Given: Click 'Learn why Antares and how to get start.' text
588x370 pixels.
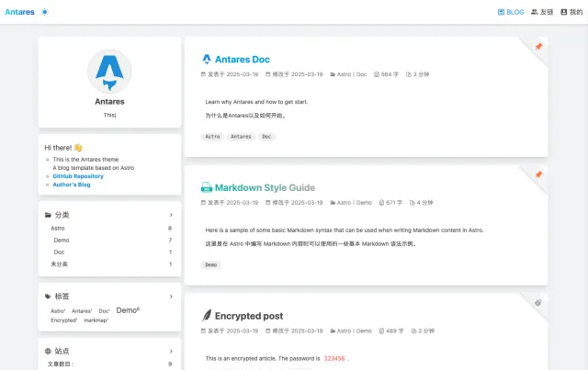Looking at the screenshot, I should pyautogui.click(x=256, y=102).
